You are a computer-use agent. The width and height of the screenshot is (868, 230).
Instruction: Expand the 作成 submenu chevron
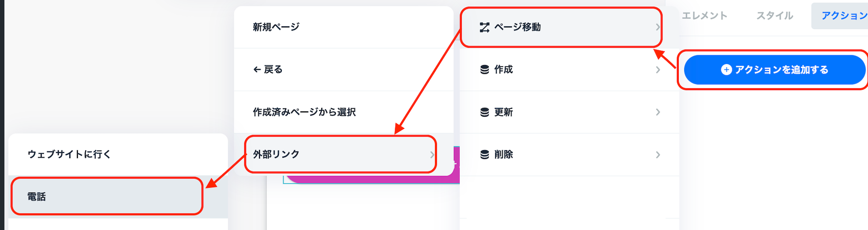(658, 70)
